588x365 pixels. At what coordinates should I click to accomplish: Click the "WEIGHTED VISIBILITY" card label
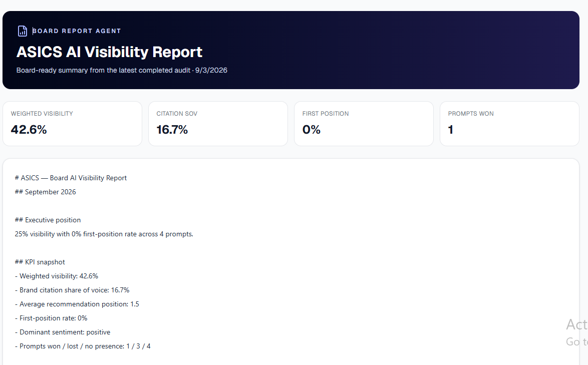tap(42, 114)
